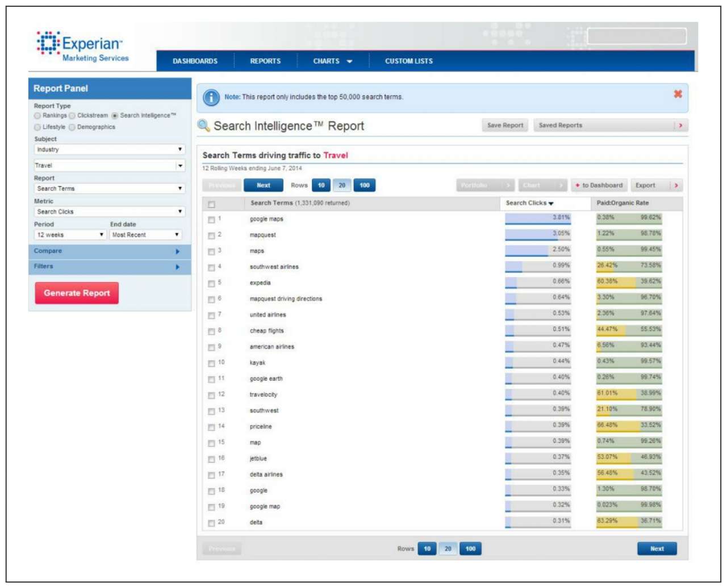Open the Dashboards tab
727x588 pixels.
coord(195,61)
